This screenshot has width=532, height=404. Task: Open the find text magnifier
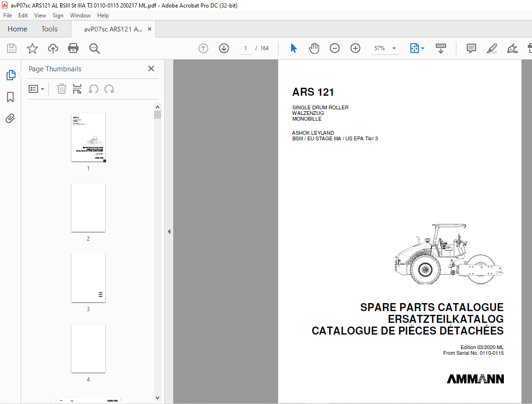coord(94,48)
